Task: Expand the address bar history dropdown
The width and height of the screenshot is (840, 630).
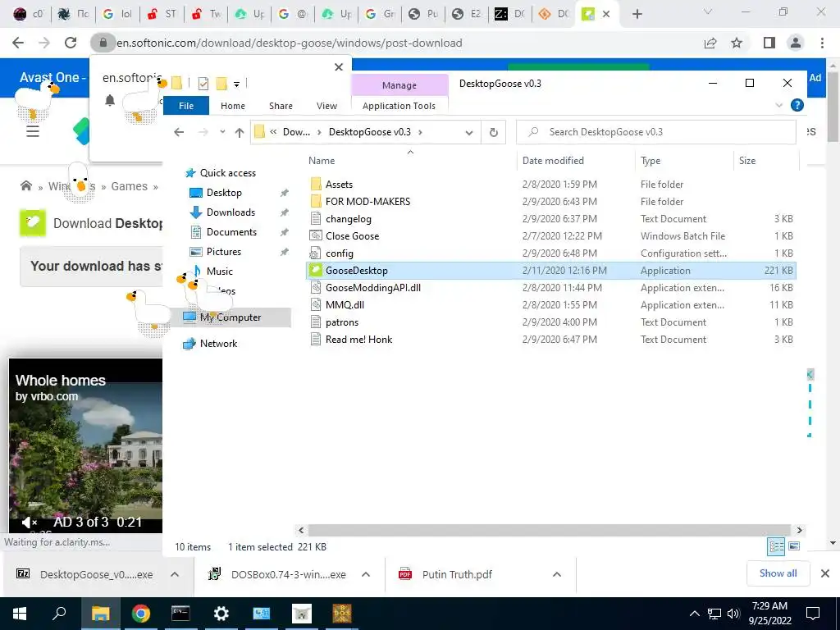Action: click(468, 132)
